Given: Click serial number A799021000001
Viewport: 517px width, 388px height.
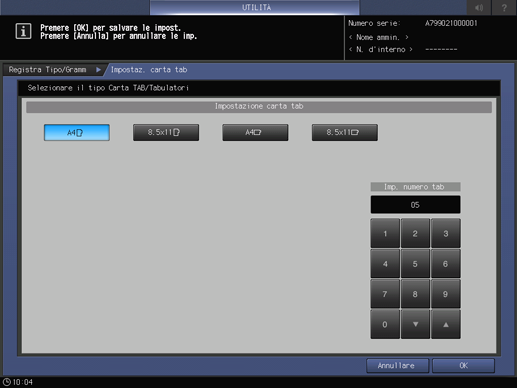Looking at the screenshot, I should tap(451, 23).
